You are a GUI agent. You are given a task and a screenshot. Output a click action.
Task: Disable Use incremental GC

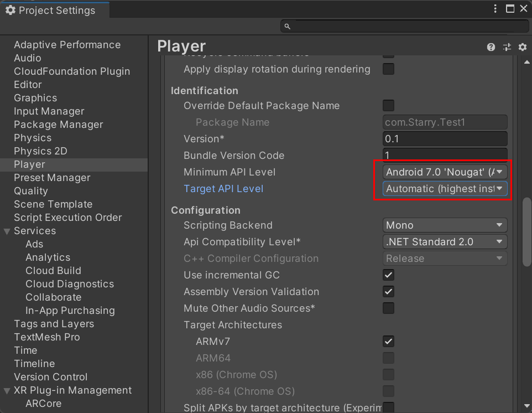point(388,275)
